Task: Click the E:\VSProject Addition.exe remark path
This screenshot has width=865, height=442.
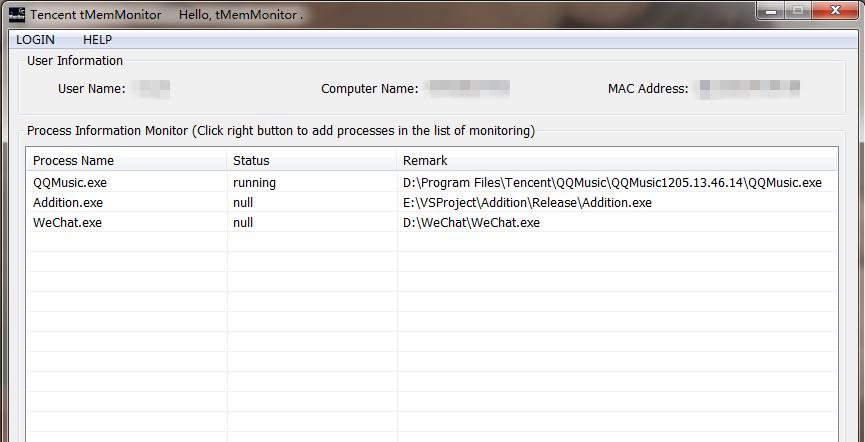Action: click(x=527, y=203)
